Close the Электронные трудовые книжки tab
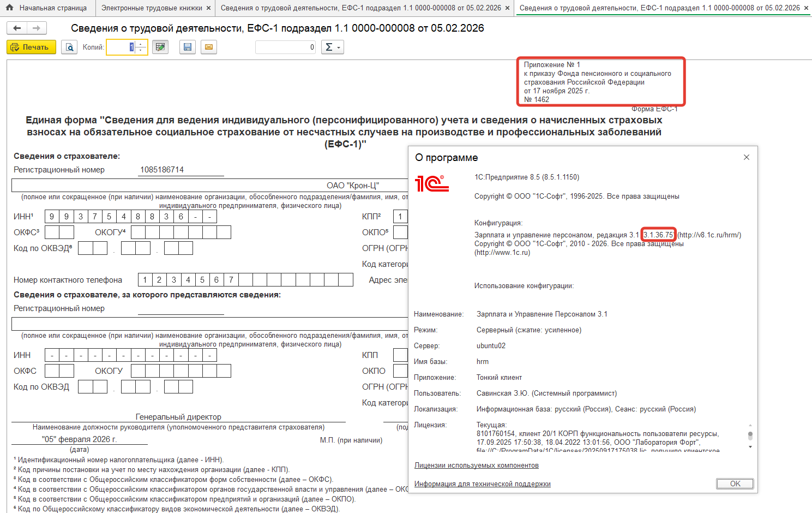This screenshot has height=513, width=812. 208,8
